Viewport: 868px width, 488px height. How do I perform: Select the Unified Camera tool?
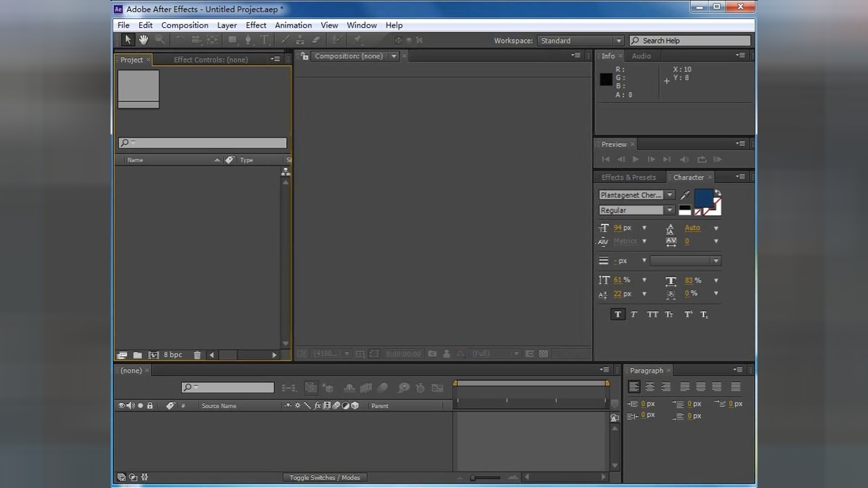pos(196,40)
